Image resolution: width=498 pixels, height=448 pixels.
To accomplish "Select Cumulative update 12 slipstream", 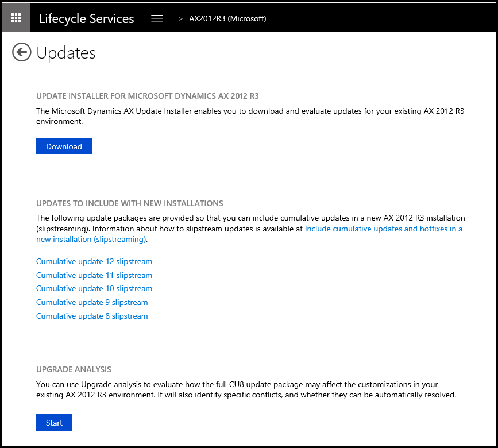I will pos(94,261).
